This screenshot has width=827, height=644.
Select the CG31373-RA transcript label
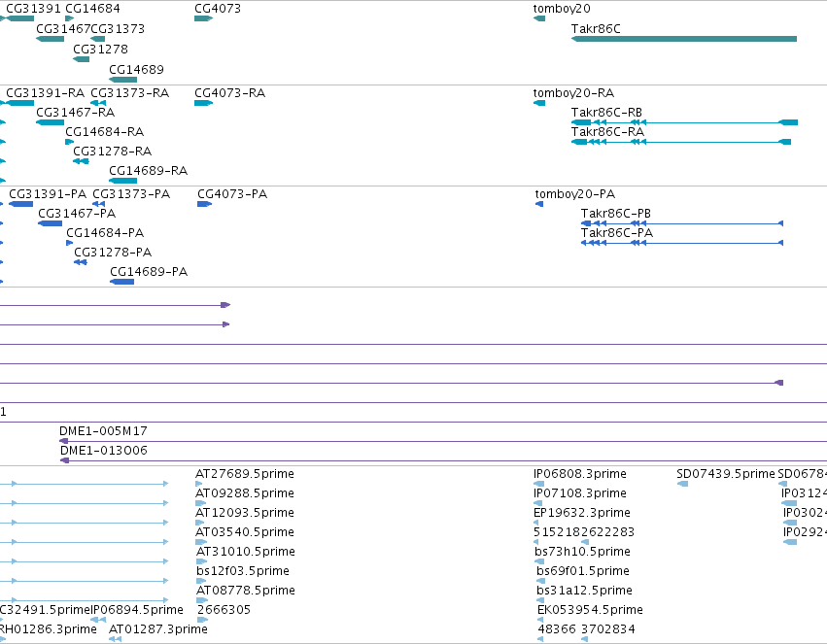click(130, 92)
